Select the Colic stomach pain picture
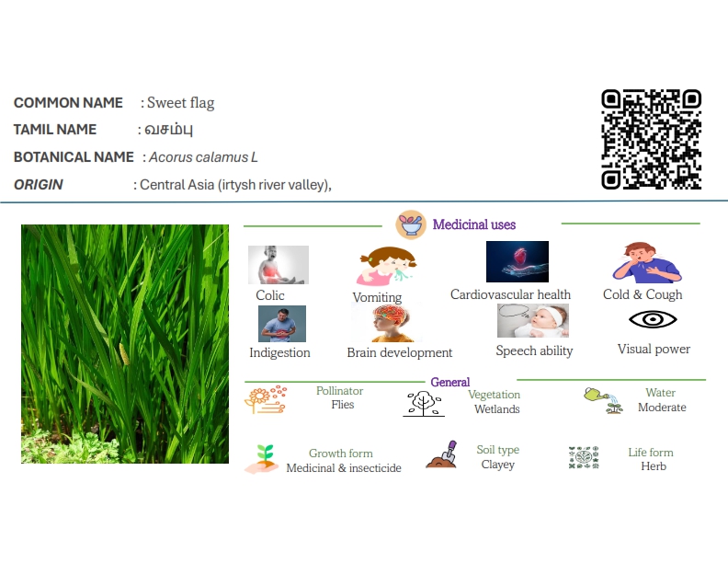This screenshot has width=728, height=563. tap(279, 264)
